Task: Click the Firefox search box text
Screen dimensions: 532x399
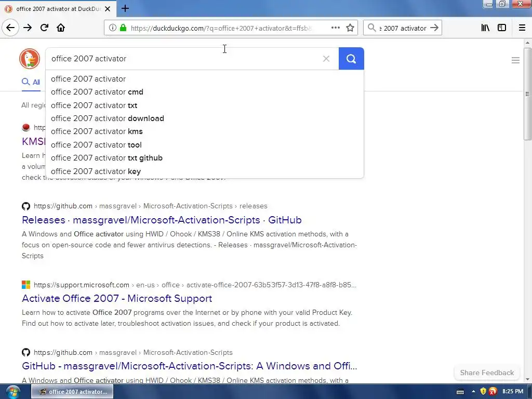Action: [x=403, y=28]
